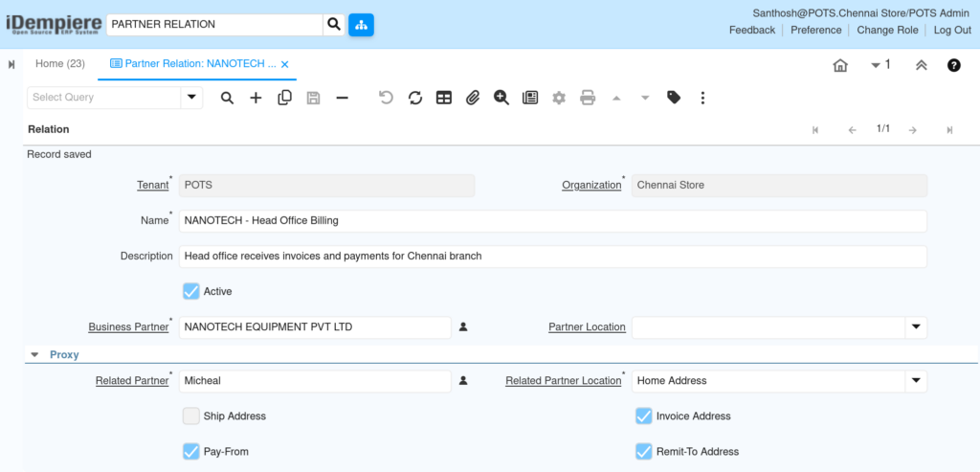Image resolution: width=980 pixels, height=472 pixels.
Task: Click the detail record down arrow
Action: 645,99
